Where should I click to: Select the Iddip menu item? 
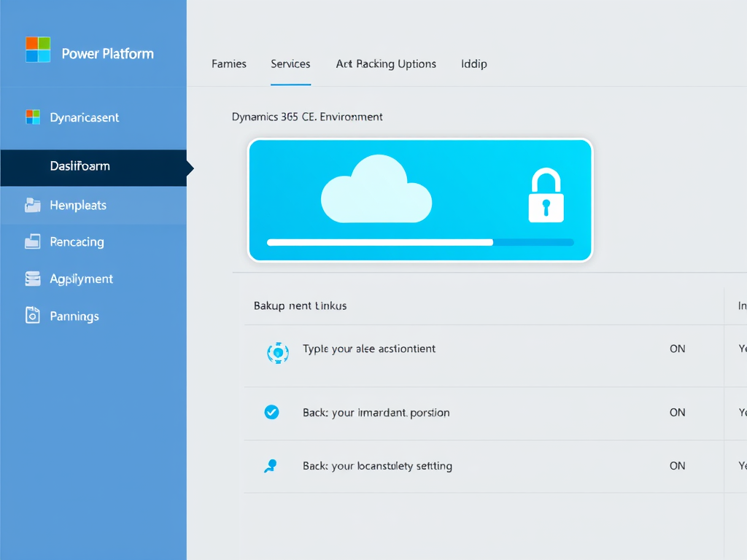473,64
